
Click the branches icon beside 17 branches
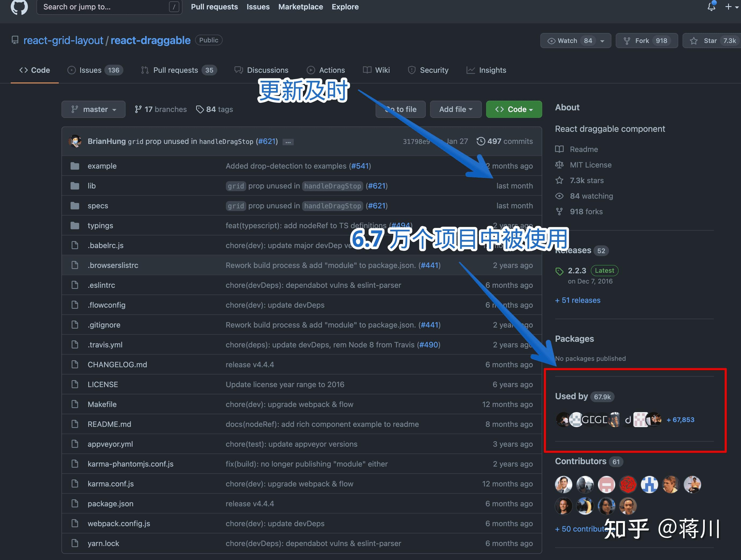pos(138,109)
